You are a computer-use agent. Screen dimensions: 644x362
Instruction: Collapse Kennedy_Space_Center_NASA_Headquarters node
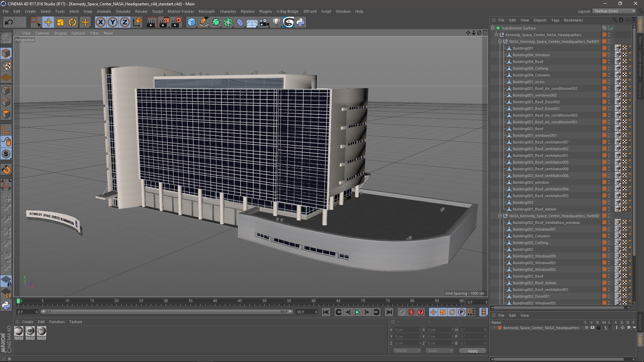click(496, 35)
